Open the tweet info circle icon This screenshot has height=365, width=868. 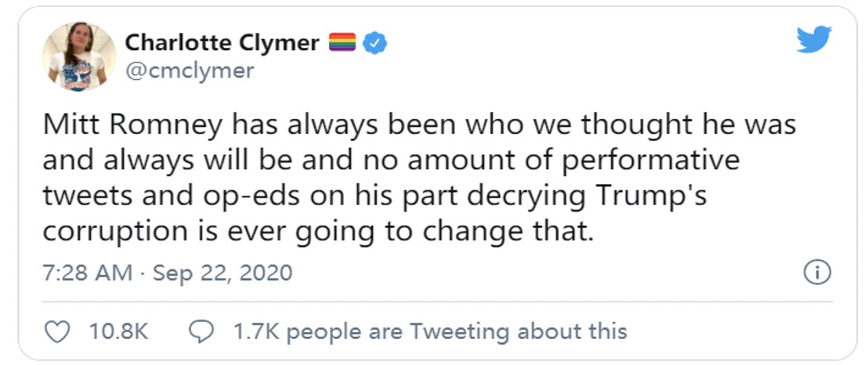[817, 272]
